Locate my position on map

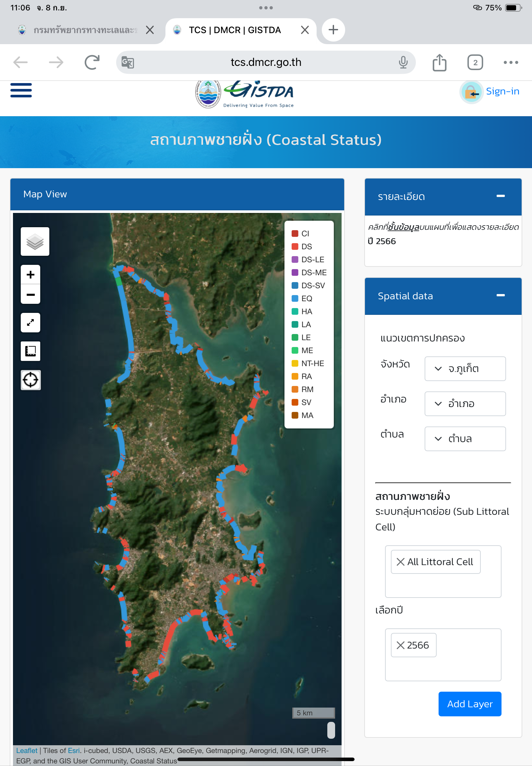pos(30,379)
